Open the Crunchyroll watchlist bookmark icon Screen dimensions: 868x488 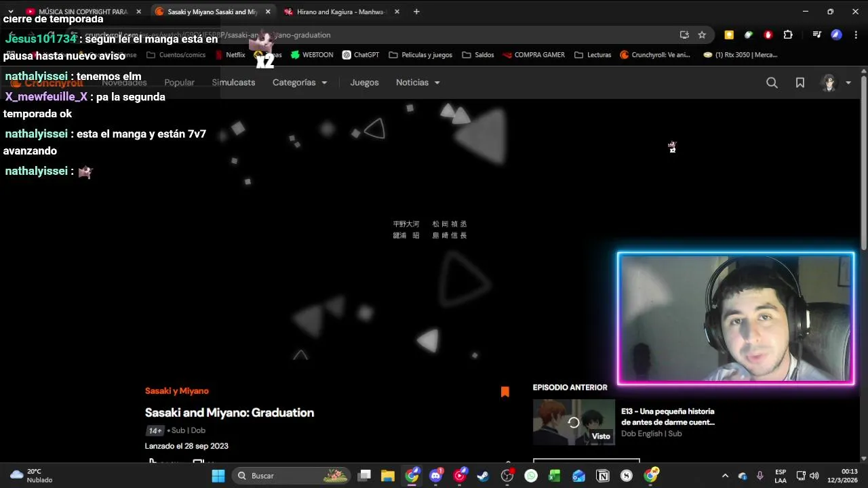tap(800, 83)
